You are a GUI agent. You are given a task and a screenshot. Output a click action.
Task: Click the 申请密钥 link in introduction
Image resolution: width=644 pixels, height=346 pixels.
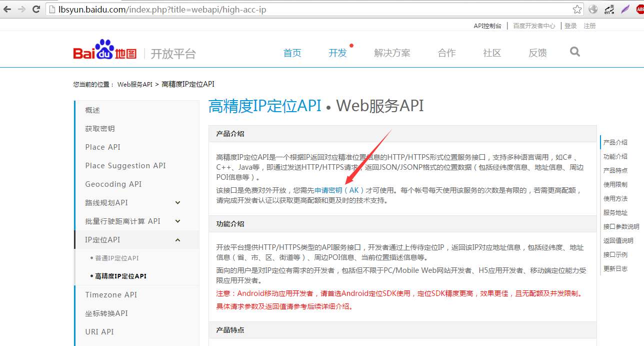(x=328, y=190)
